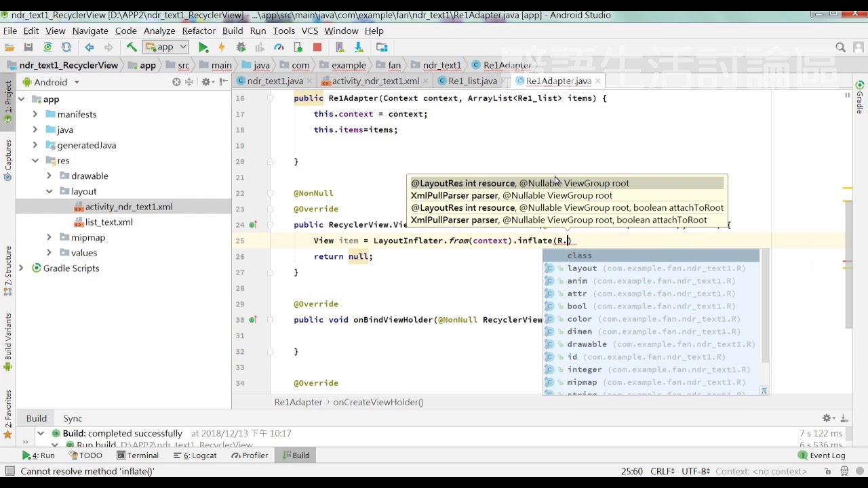Click the Gradle side panel tab
This screenshot has height=488, width=868.
click(860, 98)
